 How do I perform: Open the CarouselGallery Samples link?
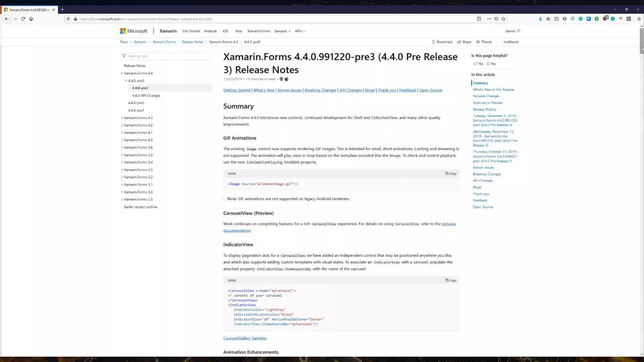pyautogui.click(x=245, y=338)
